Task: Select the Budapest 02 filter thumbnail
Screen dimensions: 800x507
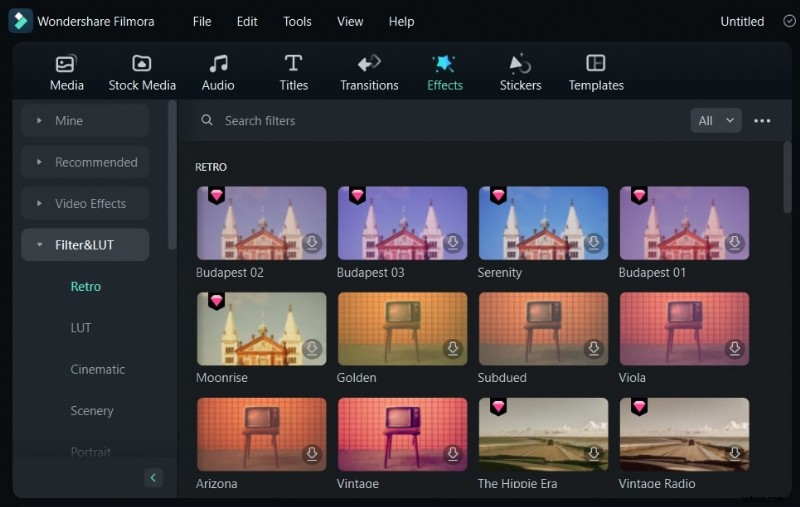Action: tap(261, 222)
